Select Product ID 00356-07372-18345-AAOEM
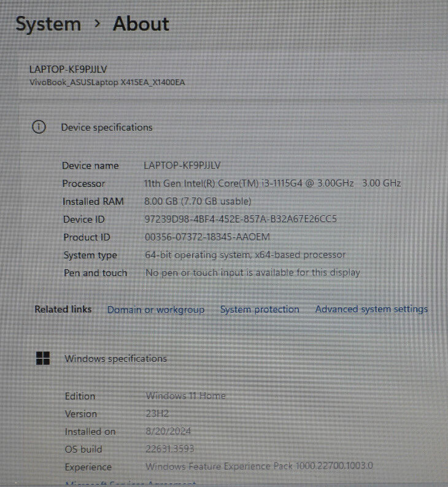 (x=207, y=237)
